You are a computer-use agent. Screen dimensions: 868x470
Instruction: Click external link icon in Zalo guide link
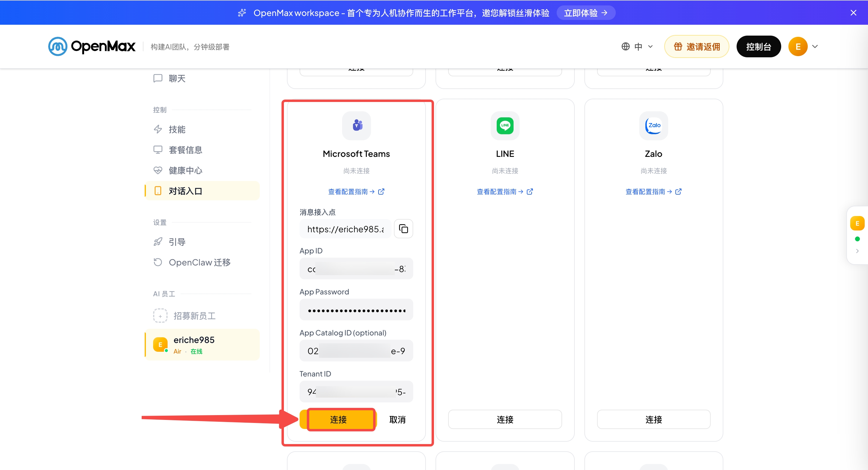678,192
